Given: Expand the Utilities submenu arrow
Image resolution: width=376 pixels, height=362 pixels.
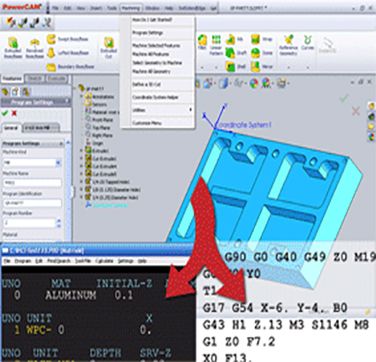Looking at the screenshot, I should [191, 110].
